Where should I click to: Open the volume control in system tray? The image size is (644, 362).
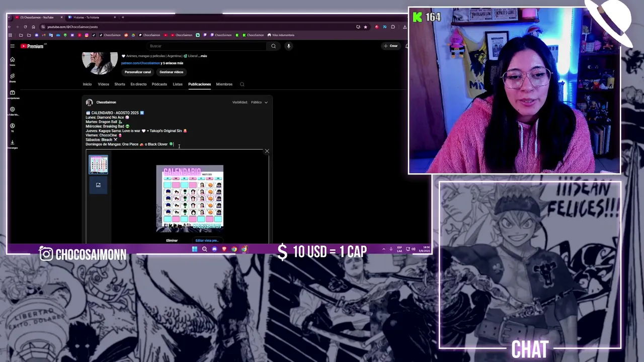(x=414, y=249)
